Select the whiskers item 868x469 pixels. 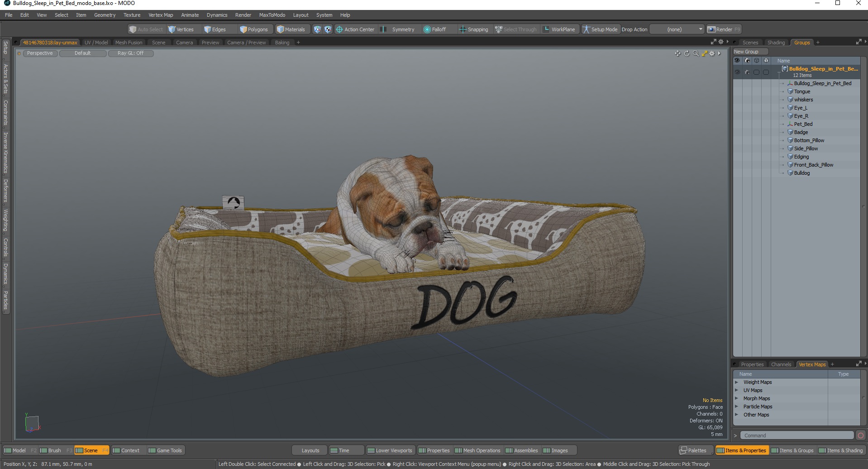point(803,100)
